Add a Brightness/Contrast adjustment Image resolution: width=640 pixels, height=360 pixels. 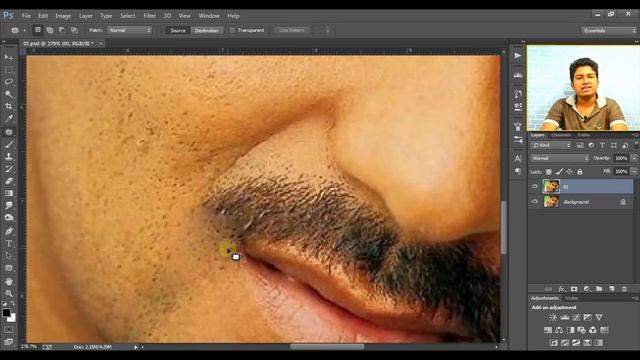[x=553, y=317]
